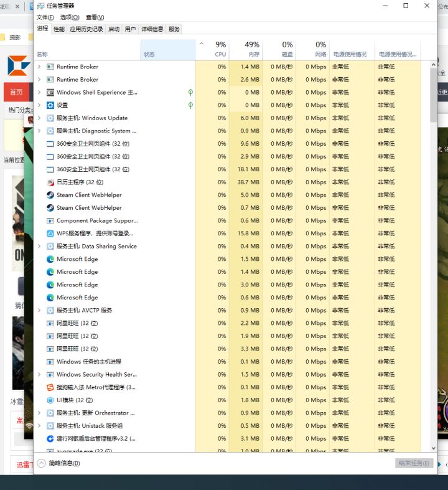Switch to the 服务 tab
This screenshot has height=490, width=448.
tap(174, 29)
